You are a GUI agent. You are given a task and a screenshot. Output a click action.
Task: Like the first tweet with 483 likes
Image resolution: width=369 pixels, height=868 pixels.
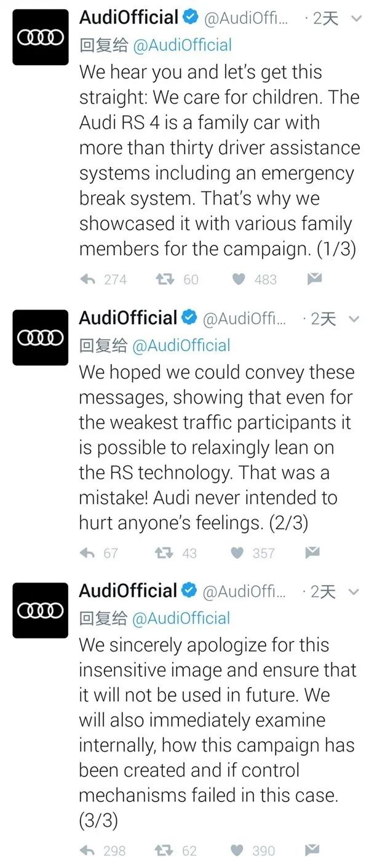239,279
